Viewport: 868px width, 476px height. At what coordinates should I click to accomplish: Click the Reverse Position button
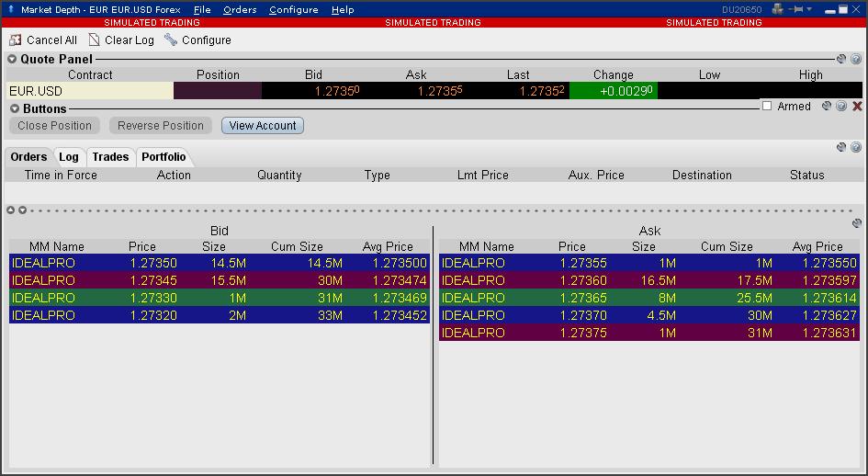[x=161, y=126]
